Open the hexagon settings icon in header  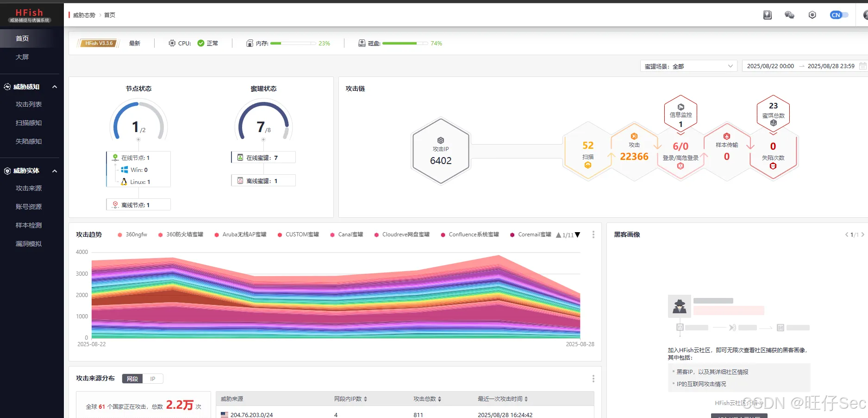click(x=812, y=15)
